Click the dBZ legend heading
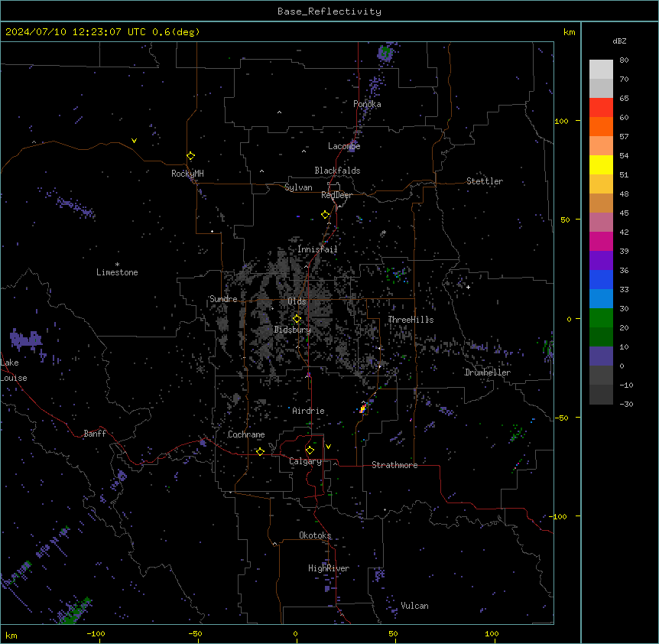The width and height of the screenshot is (659, 644). tap(619, 41)
